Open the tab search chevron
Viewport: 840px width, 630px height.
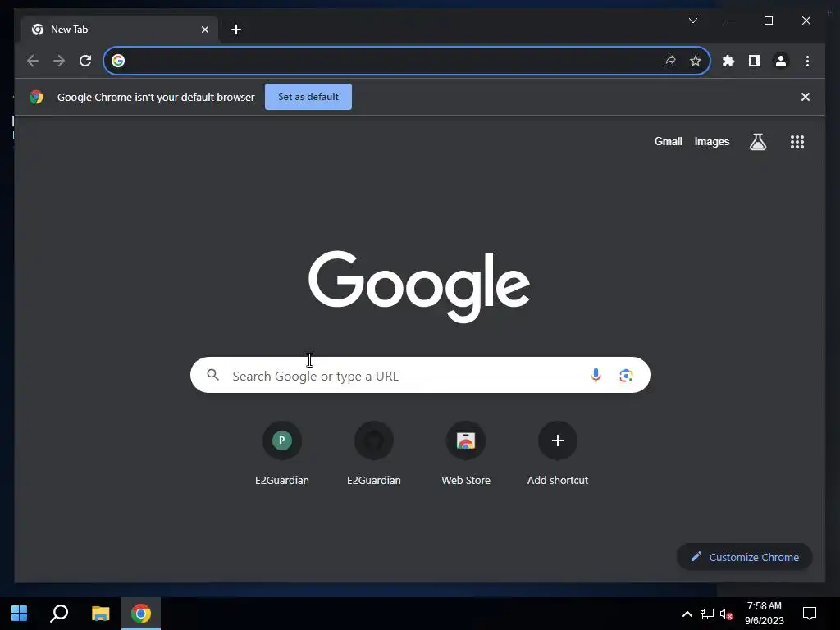click(692, 21)
